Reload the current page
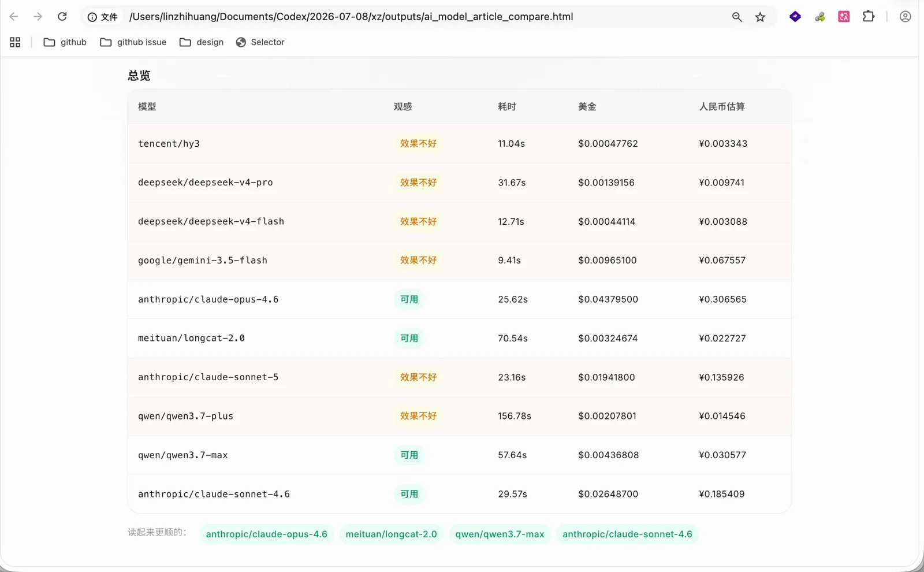 click(62, 17)
